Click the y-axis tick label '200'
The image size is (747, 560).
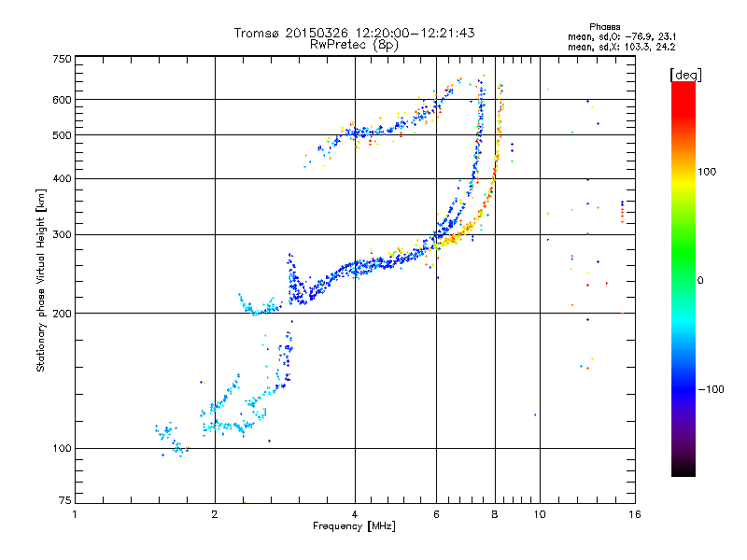tap(63, 314)
